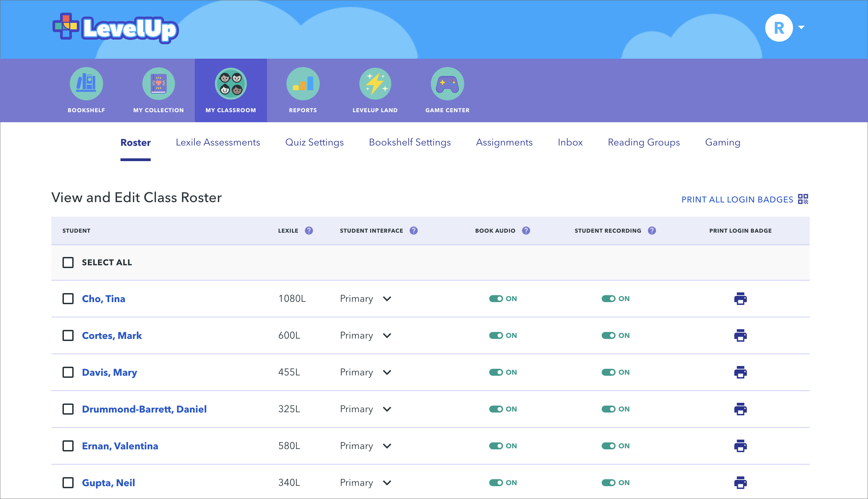Image resolution: width=868 pixels, height=499 pixels.
Task: Open the Reading Groups tab
Action: 644,142
